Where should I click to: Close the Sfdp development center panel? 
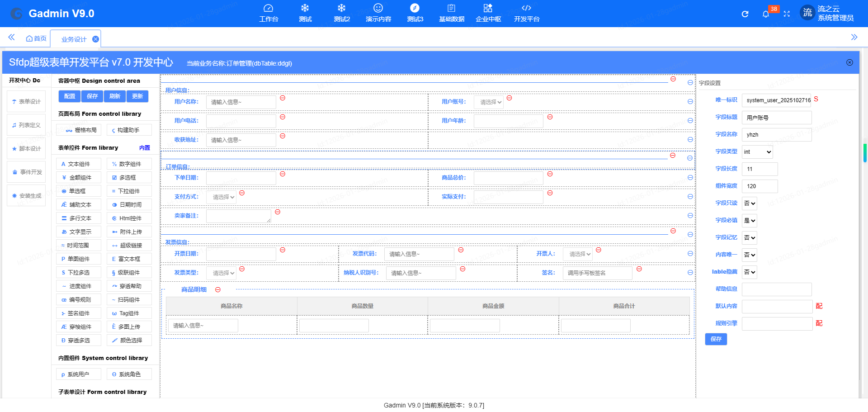click(849, 62)
